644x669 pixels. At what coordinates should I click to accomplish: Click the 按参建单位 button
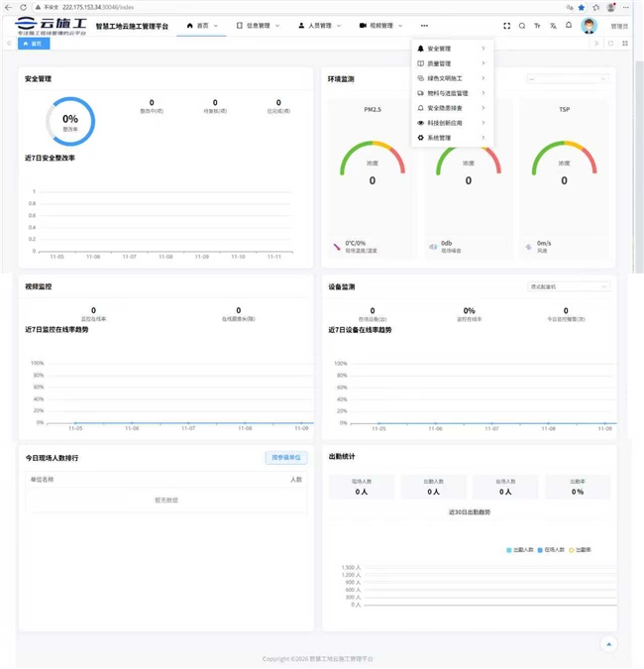(286, 457)
